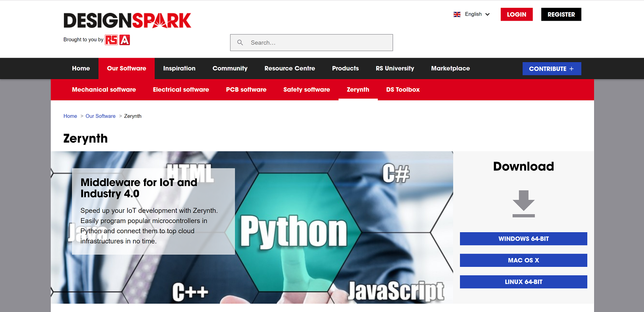Download the Mac OS X installer

coord(523,260)
